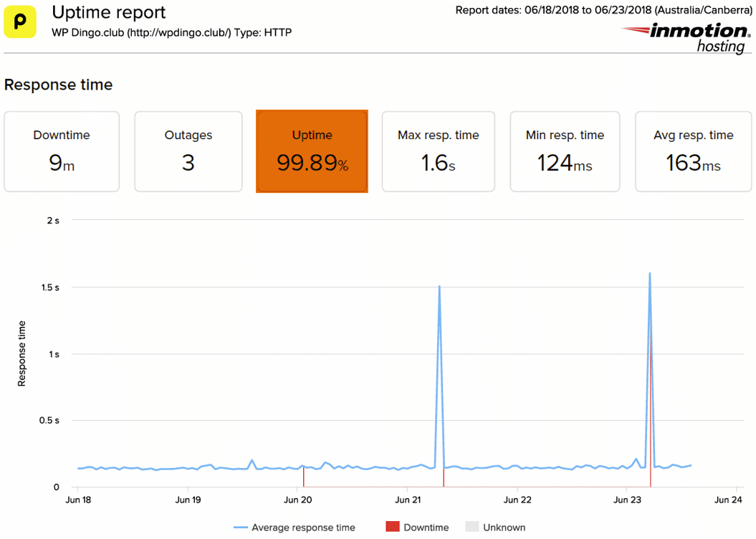Image resolution: width=756 pixels, height=539 pixels.
Task: Select the Downtime 9m stat card
Action: click(62, 151)
